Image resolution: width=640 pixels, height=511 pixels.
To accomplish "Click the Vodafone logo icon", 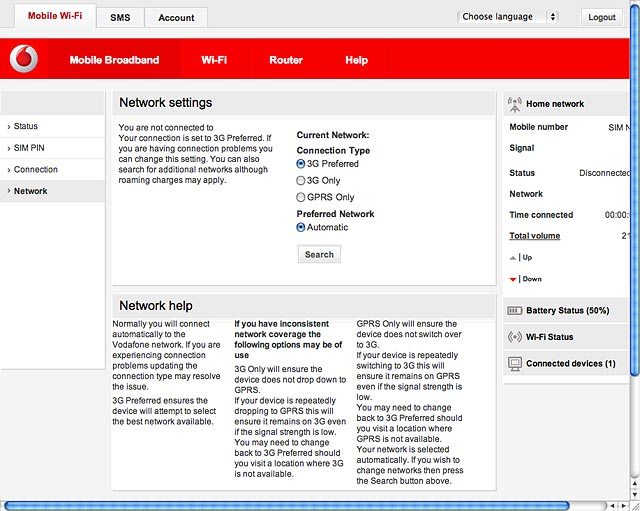I will coord(24,59).
